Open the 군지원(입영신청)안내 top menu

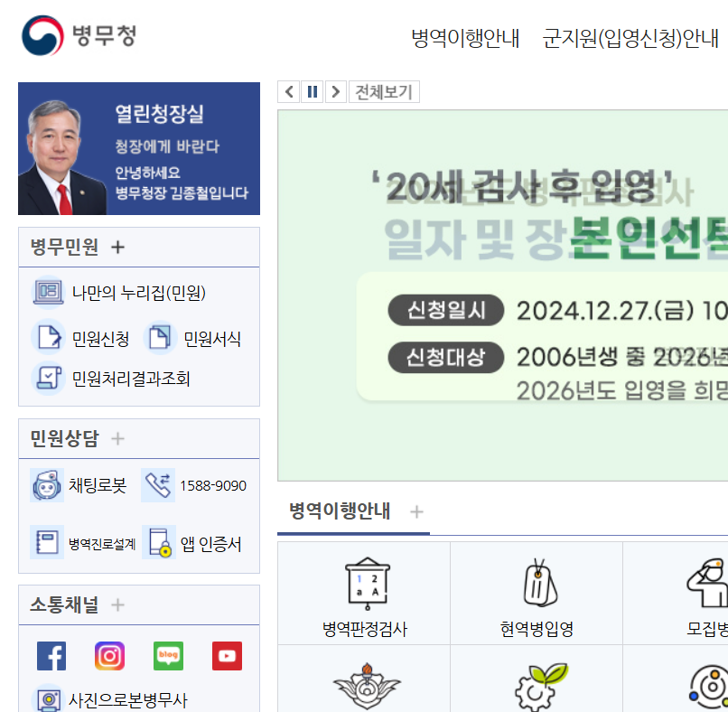click(x=630, y=38)
